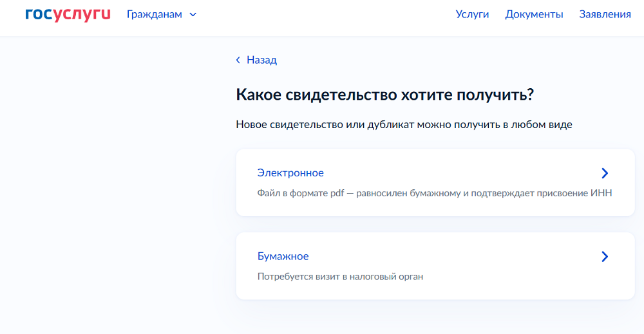Open the Документы menu item
Screen dimensions: 644x334
(534, 14)
